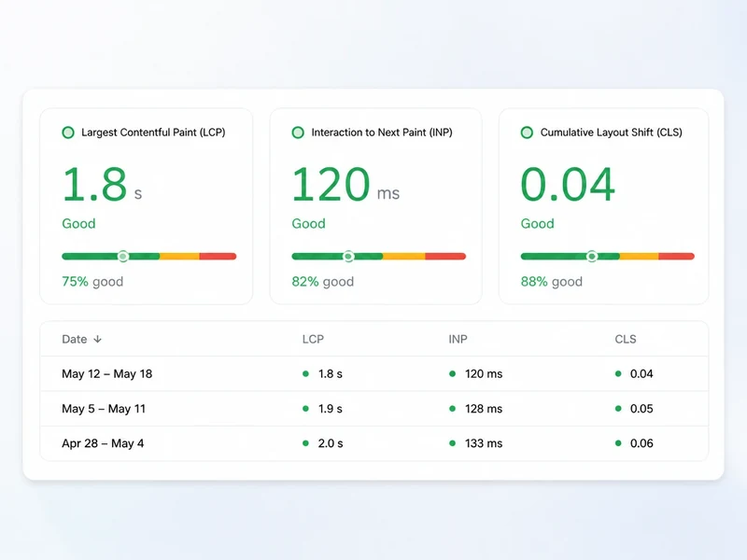Screen dimensions: 747x560
Task: Click the large 1.8 s LCP value
Action: click(102, 184)
